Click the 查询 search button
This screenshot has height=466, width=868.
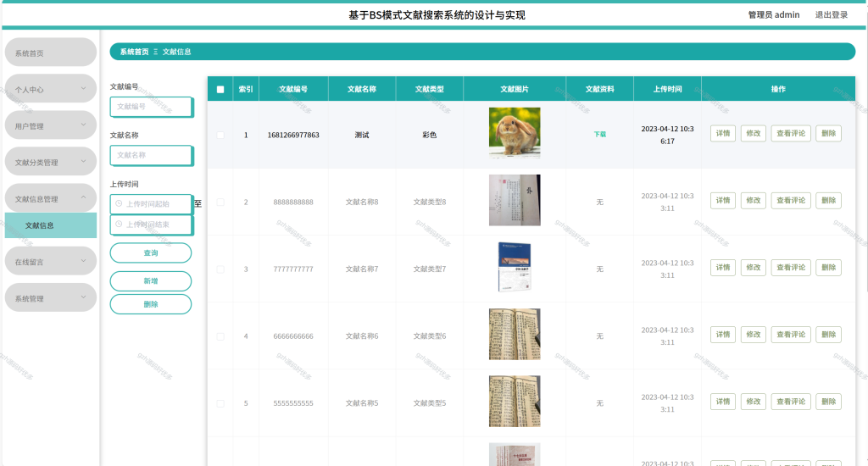pyautogui.click(x=151, y=253)
